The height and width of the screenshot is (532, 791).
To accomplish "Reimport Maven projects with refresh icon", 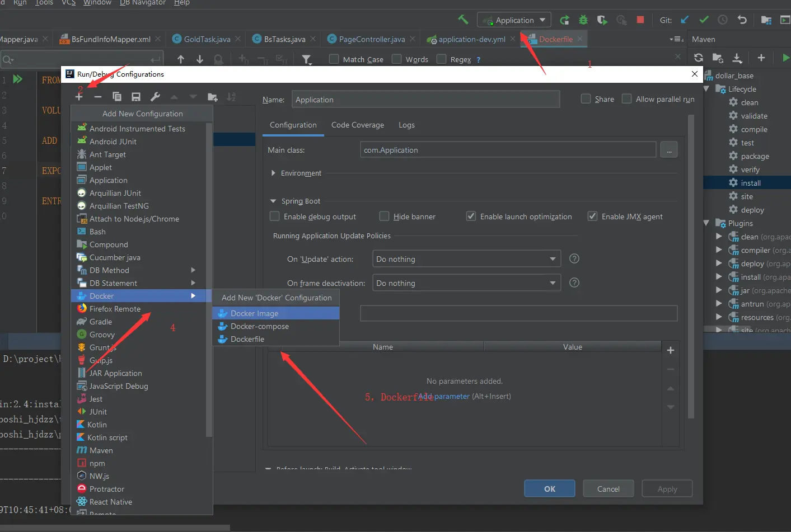I will coord(699,58).
